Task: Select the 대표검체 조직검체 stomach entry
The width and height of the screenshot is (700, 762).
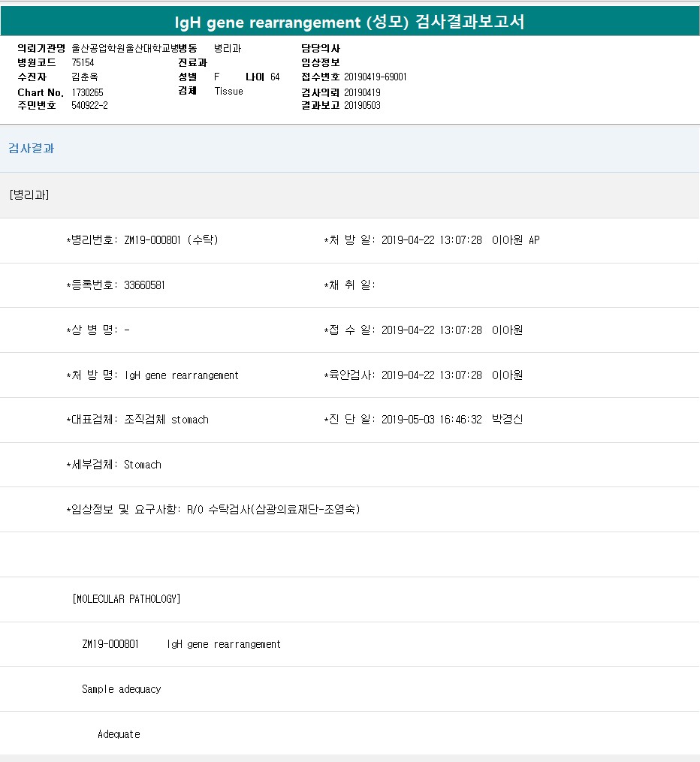Action: (137, 420)
